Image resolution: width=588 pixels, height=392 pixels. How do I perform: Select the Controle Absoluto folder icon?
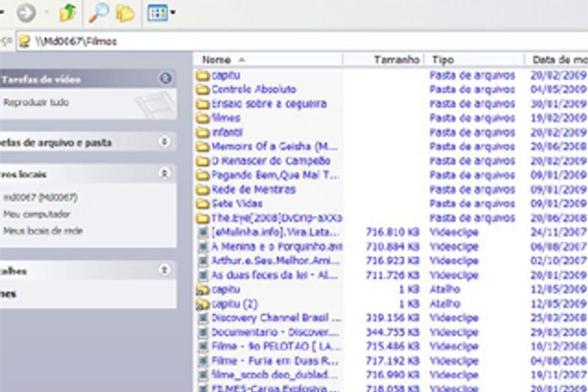[x=202, y=89]
